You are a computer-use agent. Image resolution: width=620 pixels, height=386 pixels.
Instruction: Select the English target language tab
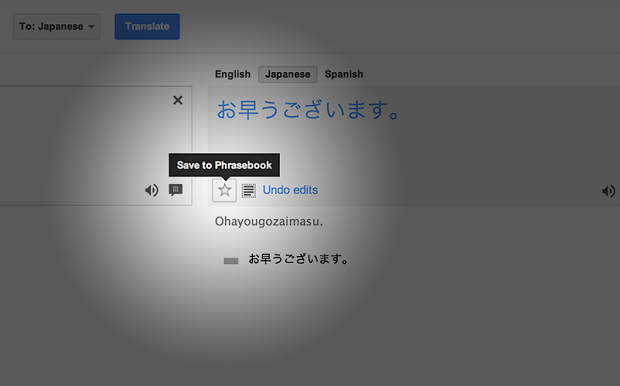(x=232, y=74)
